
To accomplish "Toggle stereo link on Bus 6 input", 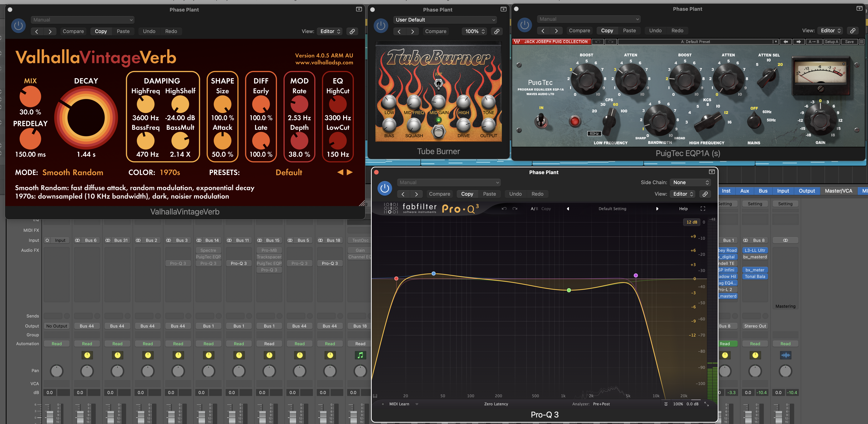I will coord(77,240).
